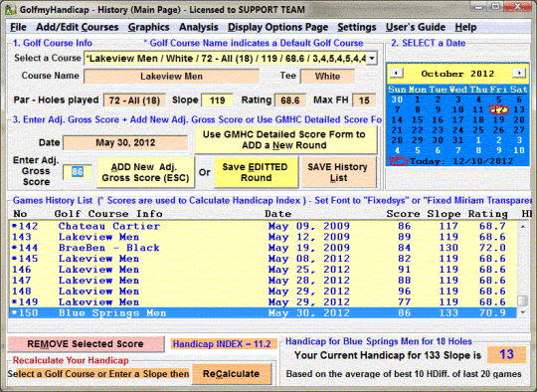
Task: Open the File menu
Action: pos(18,27)
